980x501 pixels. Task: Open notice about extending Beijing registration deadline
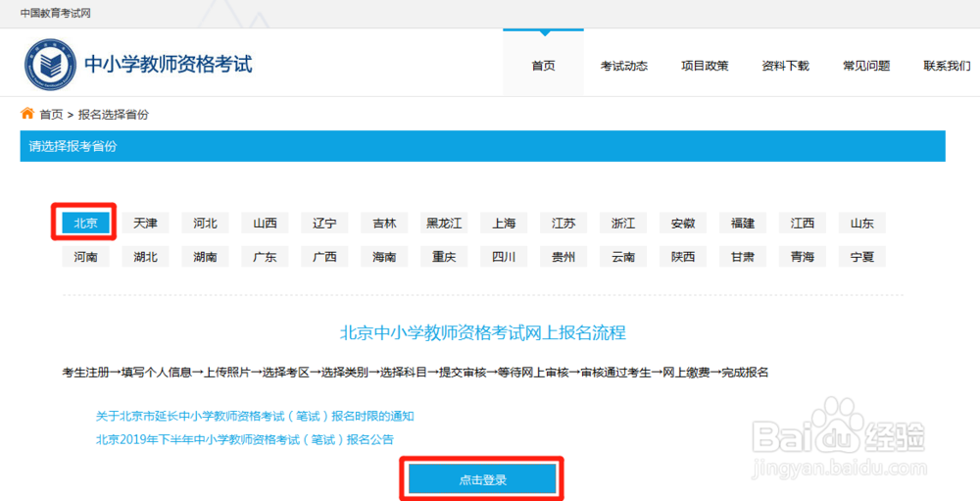point(255,416)
